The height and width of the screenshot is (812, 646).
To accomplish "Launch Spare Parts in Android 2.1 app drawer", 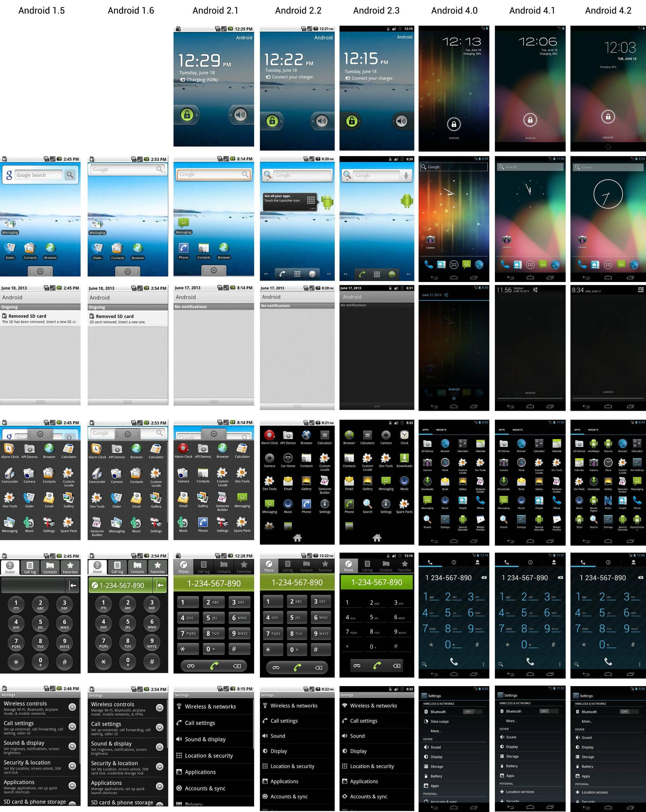I will coord(242,525).
